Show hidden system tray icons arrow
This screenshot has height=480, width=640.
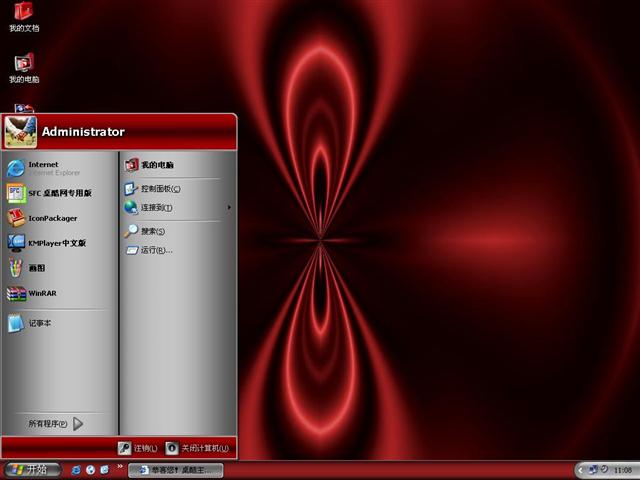tap(582, 470)
